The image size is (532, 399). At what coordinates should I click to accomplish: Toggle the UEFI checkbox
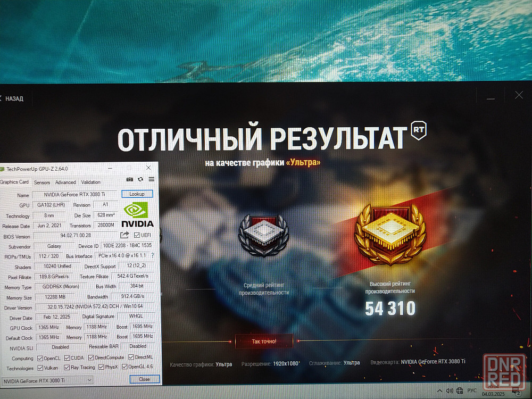(x=137, y=235)
